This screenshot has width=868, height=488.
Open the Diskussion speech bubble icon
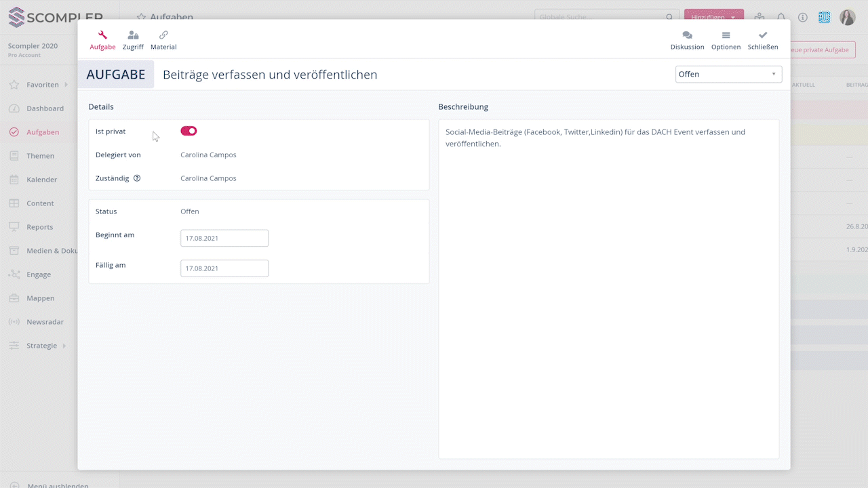(687, 35)
